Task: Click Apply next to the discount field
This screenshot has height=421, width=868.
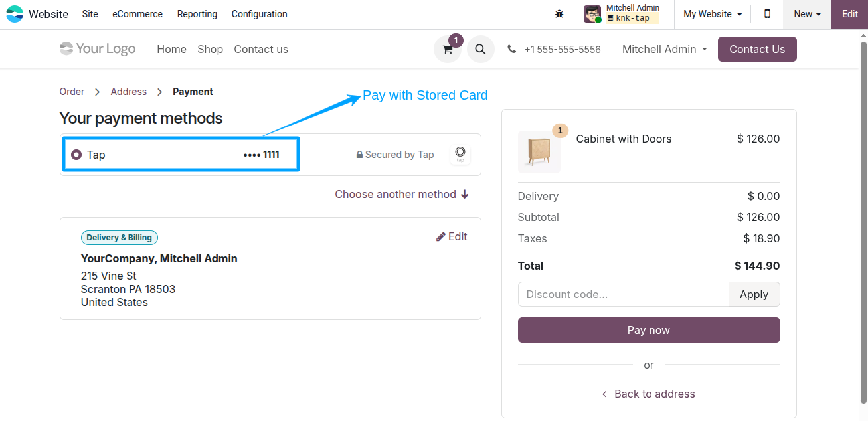Action: click(754, 294)
